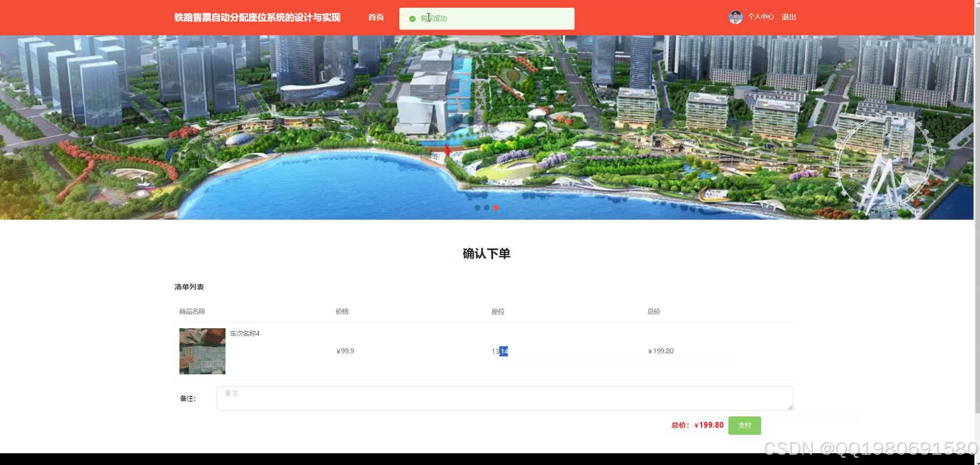Click the 座位 column header
Image resolution: width=980 pixels, height=465 pixels.
498,311
